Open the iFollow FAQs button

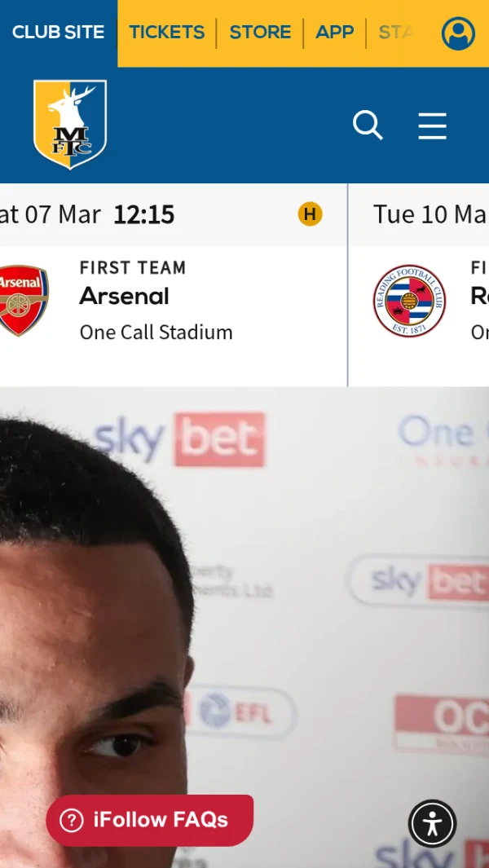pos(149,821)
